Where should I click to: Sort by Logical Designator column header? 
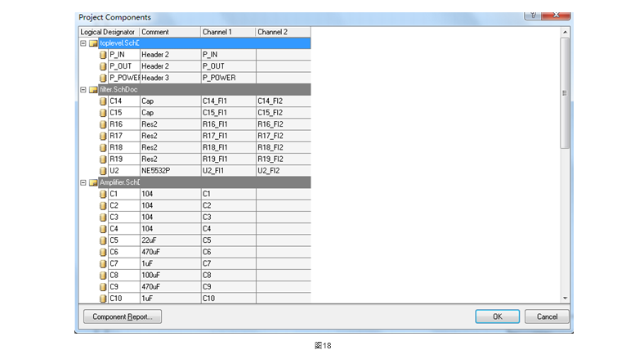108,32
